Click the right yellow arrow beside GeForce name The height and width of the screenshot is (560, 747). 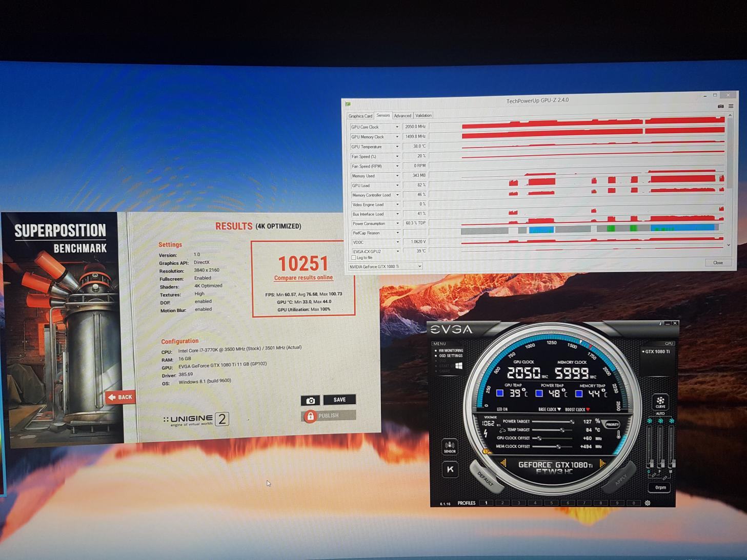602,463
